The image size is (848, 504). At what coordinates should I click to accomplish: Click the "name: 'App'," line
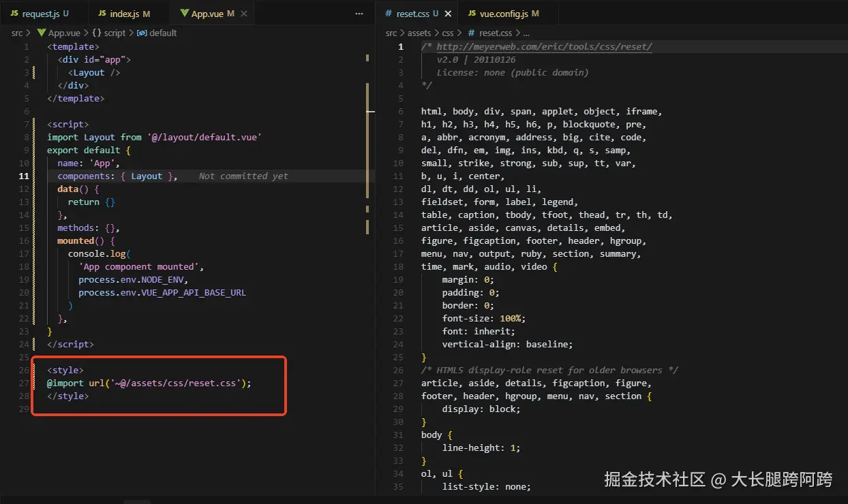click(89, 163)
